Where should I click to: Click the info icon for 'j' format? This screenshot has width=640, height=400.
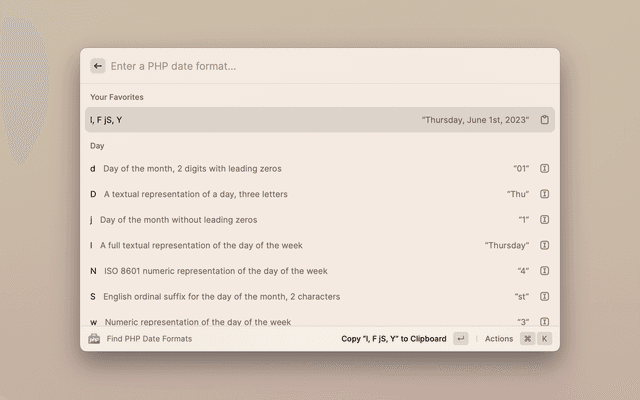click(545, 219)
